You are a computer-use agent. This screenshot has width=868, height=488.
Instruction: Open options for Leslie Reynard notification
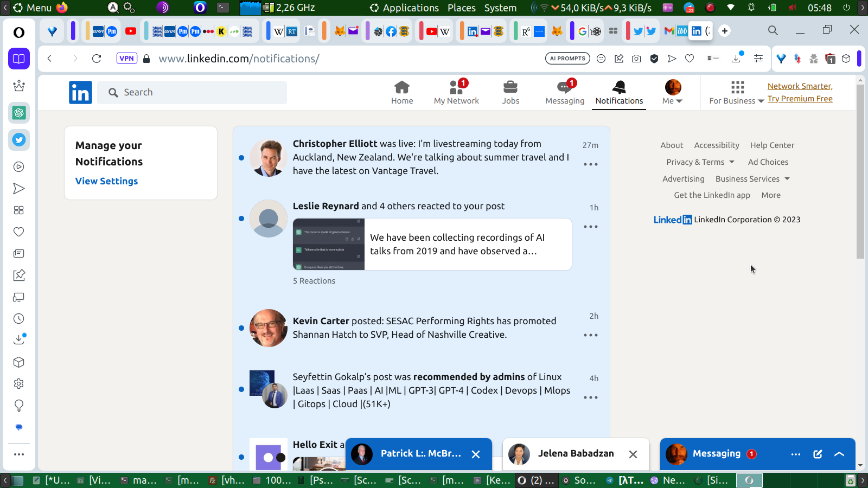(591, 227)
